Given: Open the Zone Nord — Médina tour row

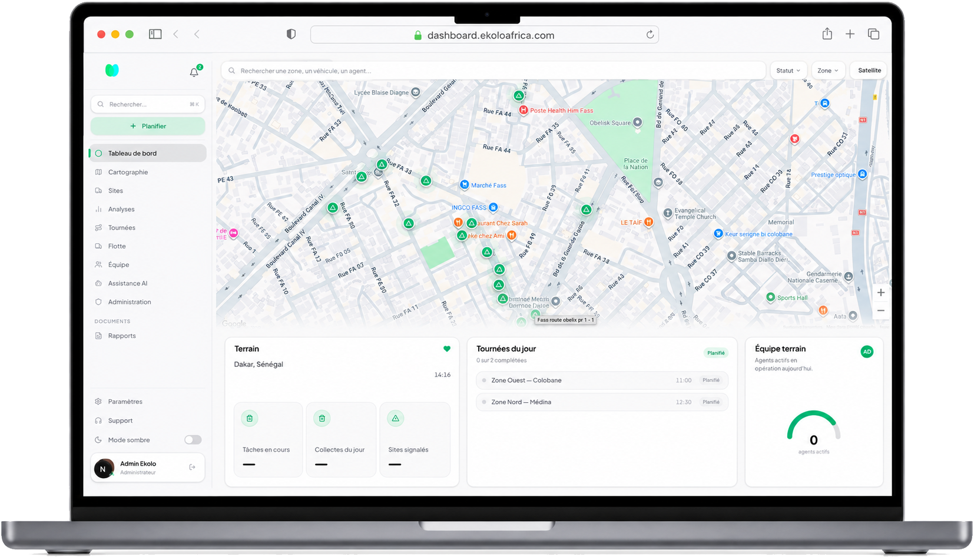Looking at the screenshot, I should (x=602, y=402).
